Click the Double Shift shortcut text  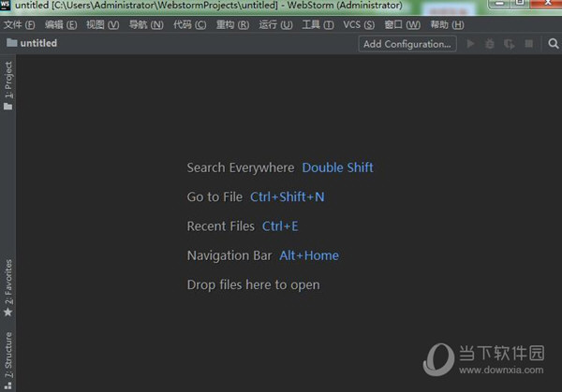(x=337, y=167)
